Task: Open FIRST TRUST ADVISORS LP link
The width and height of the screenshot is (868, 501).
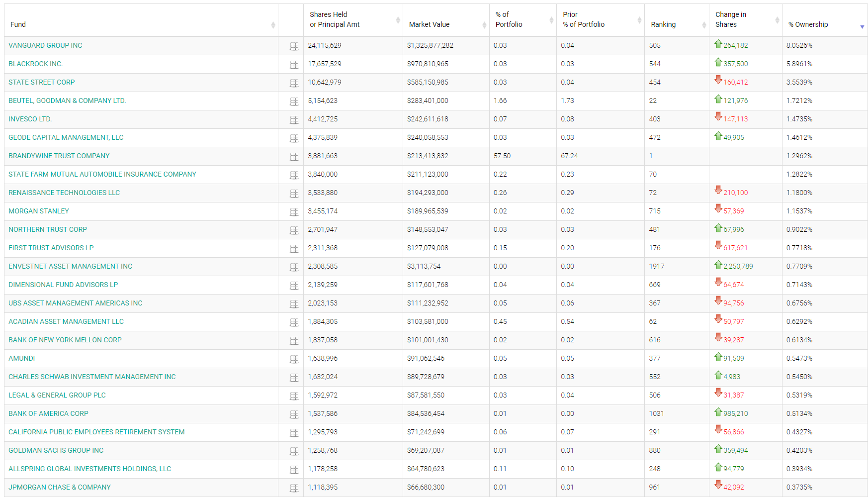Action: point(51,248)
